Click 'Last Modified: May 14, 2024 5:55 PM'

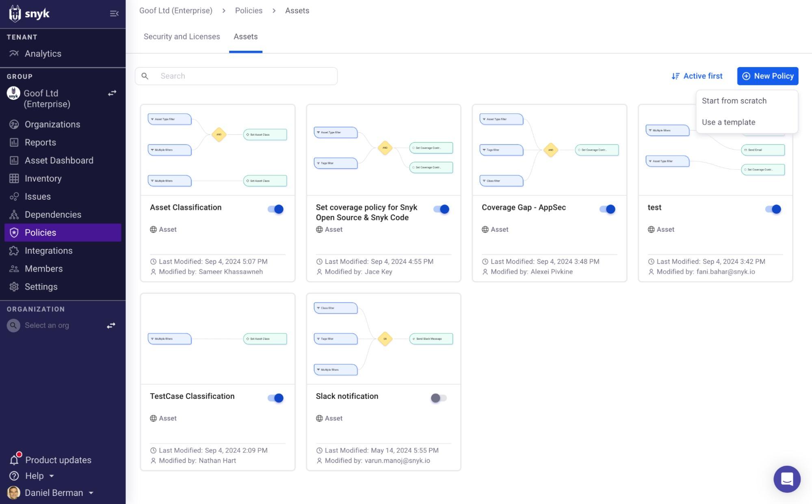pos(381,450)
